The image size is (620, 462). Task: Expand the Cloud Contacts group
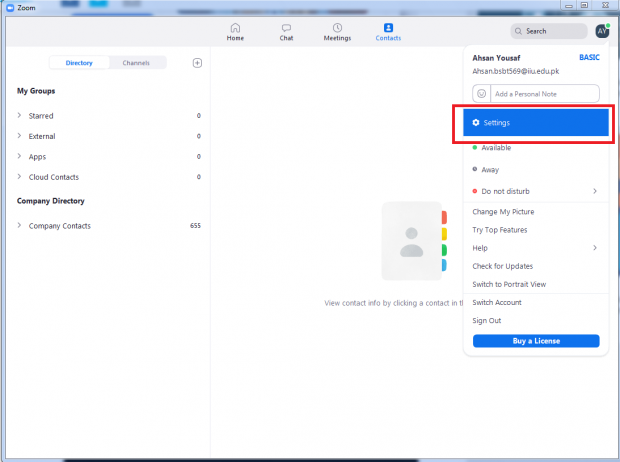pyautogui.click(x=19, y=176)
